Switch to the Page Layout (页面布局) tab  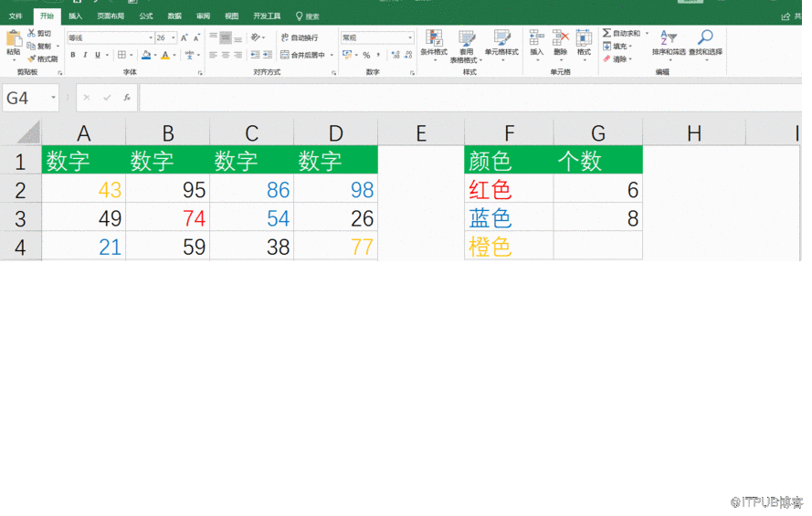coord(111,16)
